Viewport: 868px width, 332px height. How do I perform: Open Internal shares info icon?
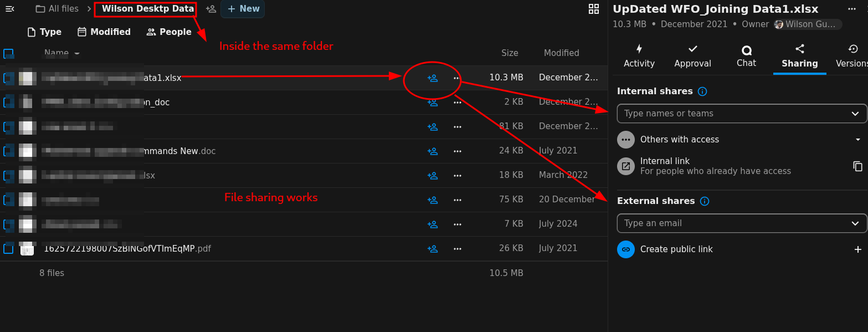pos(702,91)
